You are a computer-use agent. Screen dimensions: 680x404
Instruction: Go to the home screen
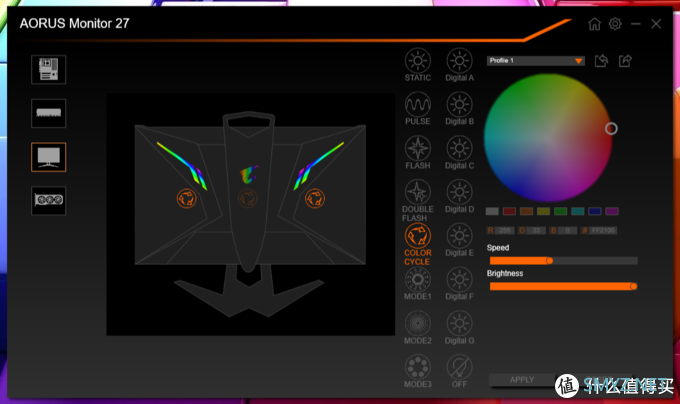[x=595, y=24]
